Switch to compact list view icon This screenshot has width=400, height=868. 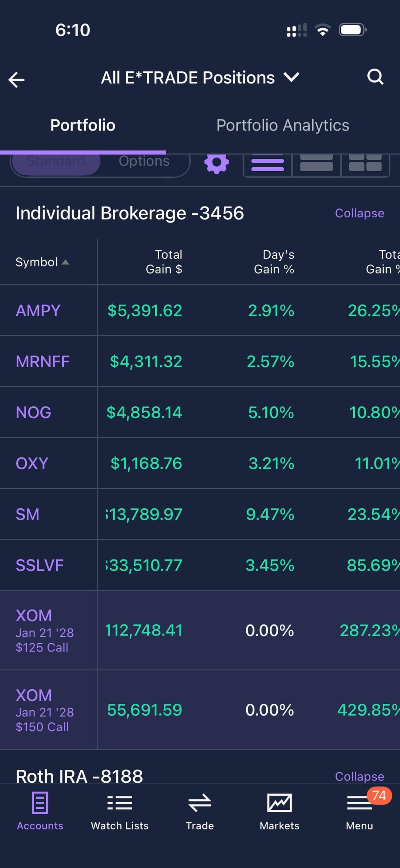[267, 164]
